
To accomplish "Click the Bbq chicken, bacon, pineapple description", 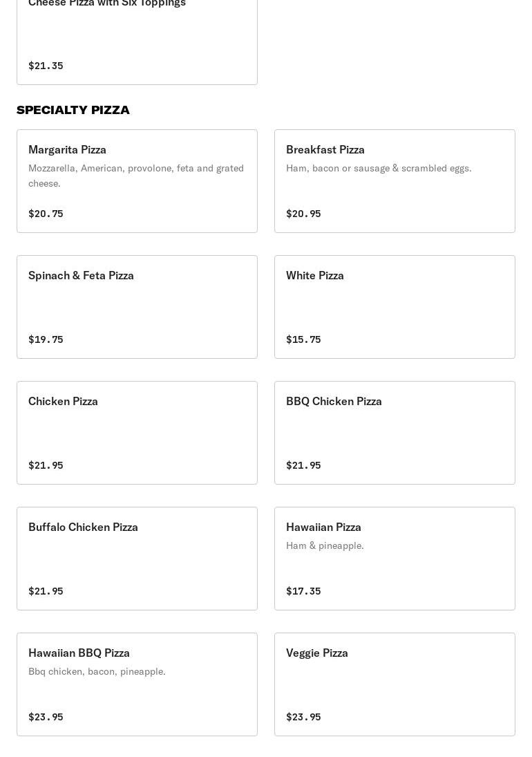I will click(x=97, y=671).
